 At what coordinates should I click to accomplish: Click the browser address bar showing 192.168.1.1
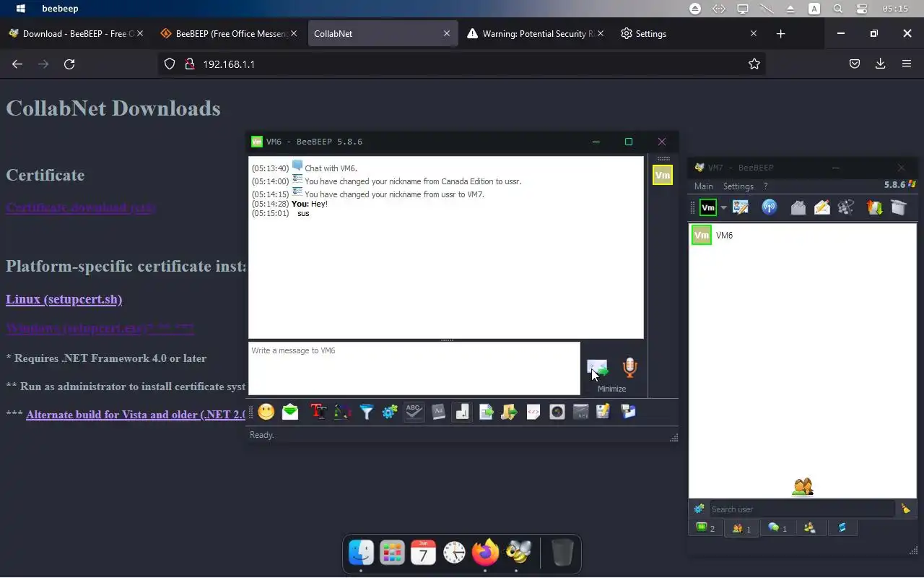[462, 64]
